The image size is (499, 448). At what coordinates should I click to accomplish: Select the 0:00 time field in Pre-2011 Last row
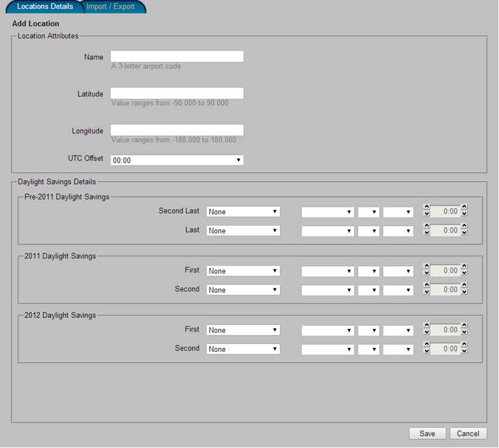pos(445,230)
